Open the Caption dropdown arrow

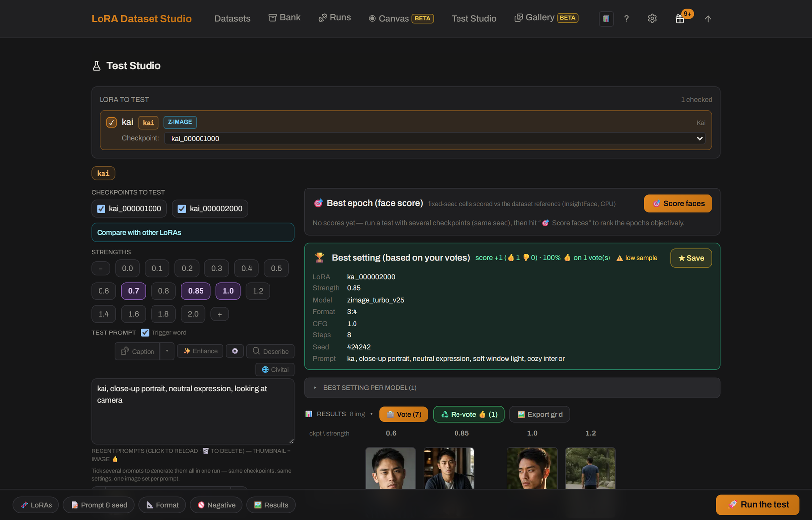pos(167,351)
